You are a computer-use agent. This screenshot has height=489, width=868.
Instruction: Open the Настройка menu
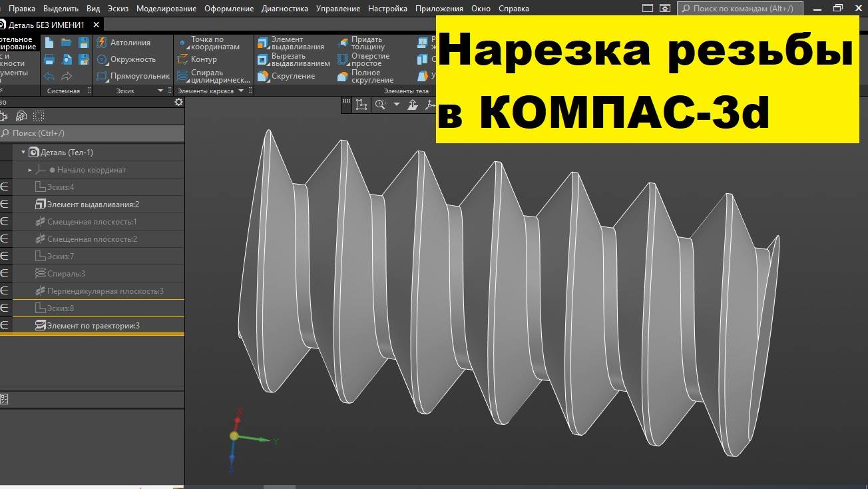pyautogui.click(x=387, y=9)
